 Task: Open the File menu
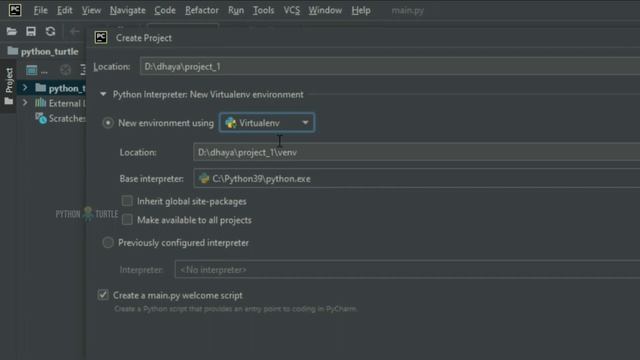tap(40, 10)
